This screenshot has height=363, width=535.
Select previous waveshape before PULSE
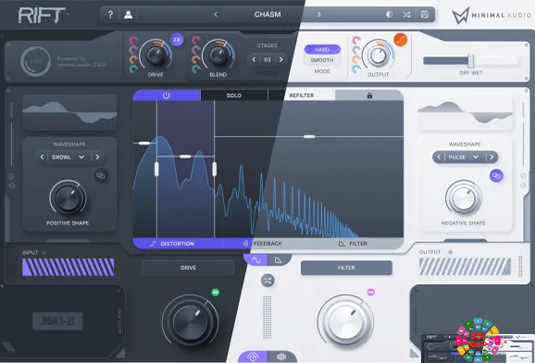pyautogui.click(x=439, y=157)
